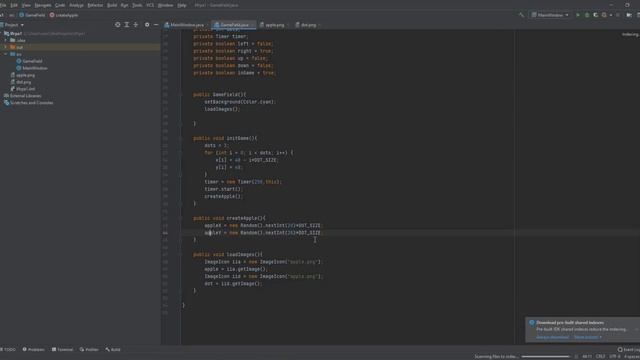Click fold marker beside GameField constructor
Viewport: 640px width, 360px height.
180,95
